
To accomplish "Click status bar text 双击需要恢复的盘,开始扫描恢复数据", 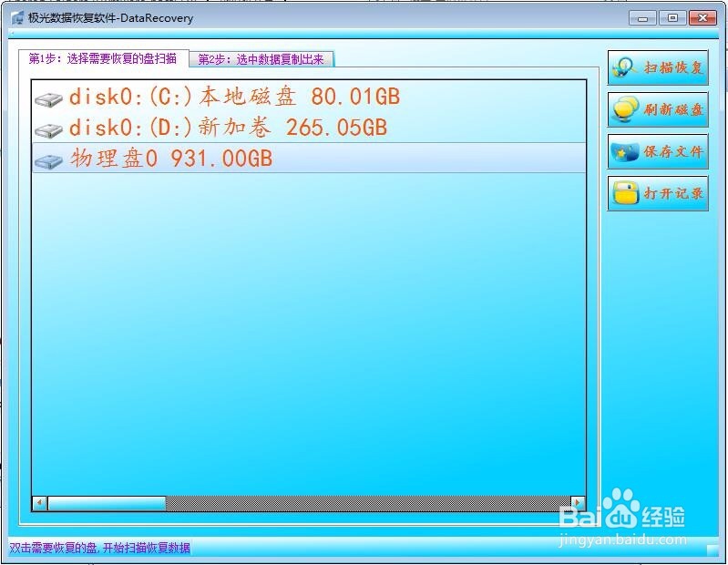I will point(99,548).
